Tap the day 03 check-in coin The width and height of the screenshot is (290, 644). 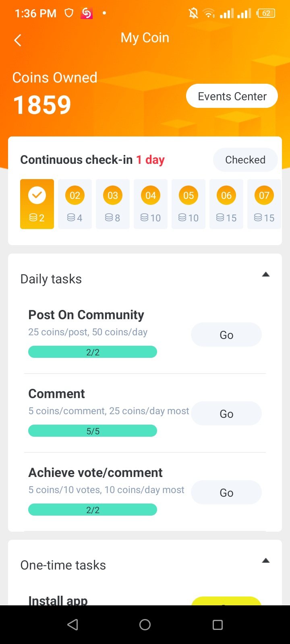point(113,196)
